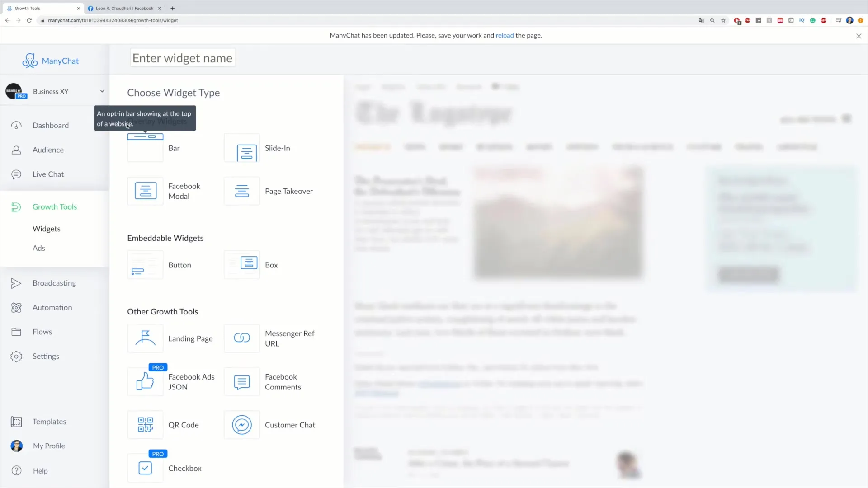Open the Growth Tools sub-menu expander

[x=55, y=206]
